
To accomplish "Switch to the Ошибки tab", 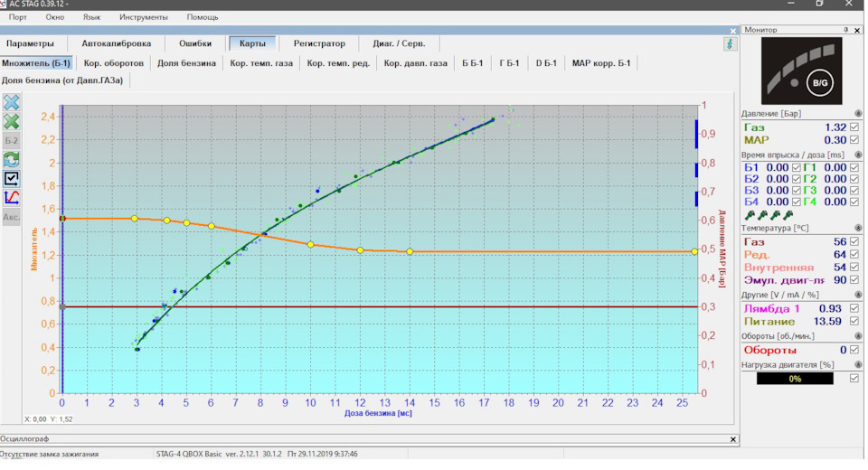I will [195, 43].
